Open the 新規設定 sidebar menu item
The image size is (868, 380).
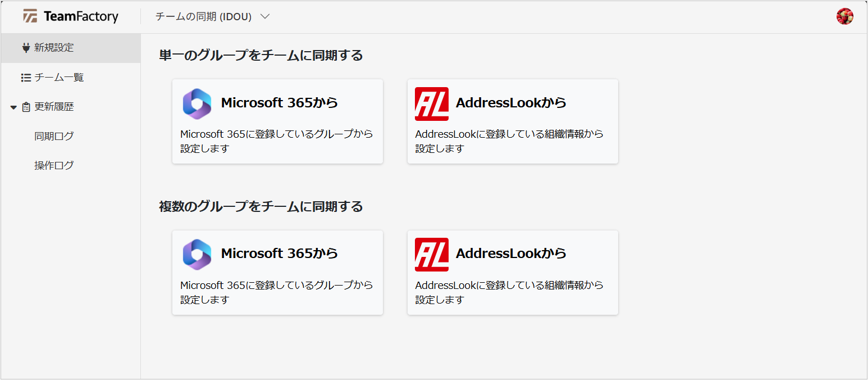[x=54, y=48]
